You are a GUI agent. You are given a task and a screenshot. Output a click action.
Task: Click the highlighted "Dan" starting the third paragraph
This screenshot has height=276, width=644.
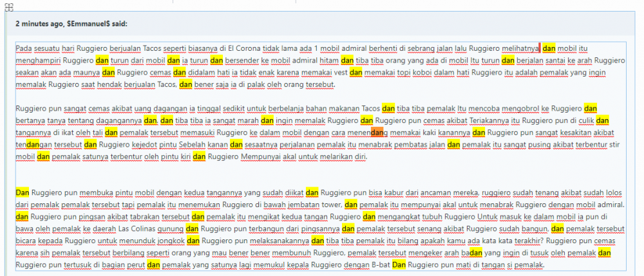(x=23, y=192)
